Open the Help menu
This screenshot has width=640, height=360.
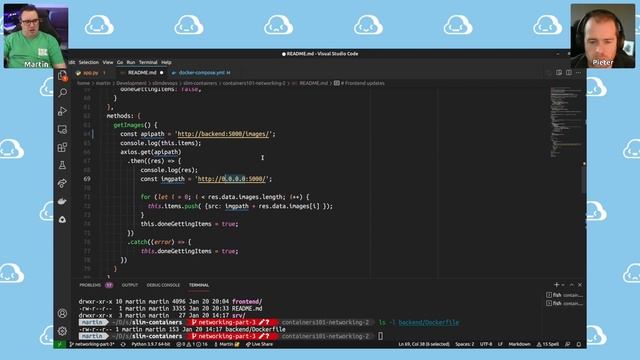[x=166, y=62]
